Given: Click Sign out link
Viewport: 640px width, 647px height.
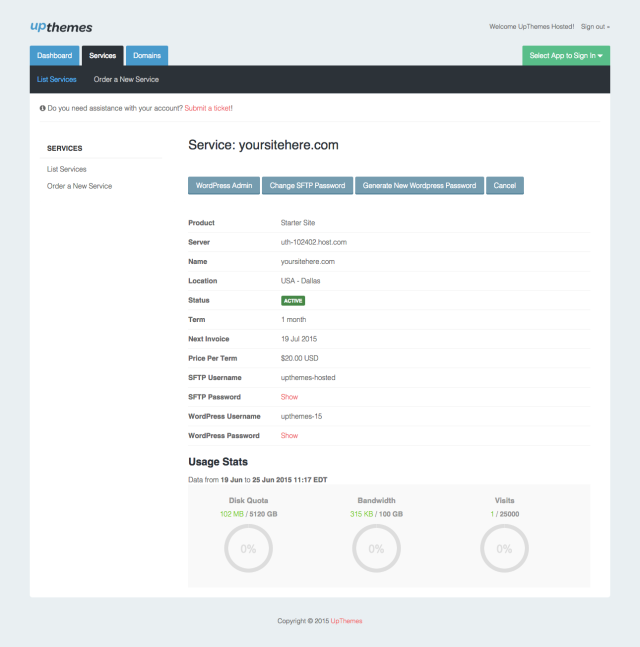Looking at the screenshot, I should (595, 26).
